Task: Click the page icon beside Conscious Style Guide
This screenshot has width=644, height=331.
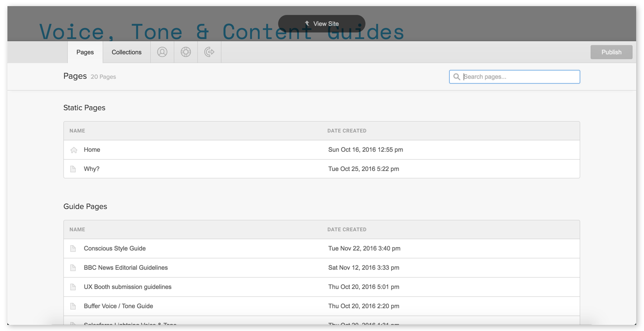Action: pos(73,248)
